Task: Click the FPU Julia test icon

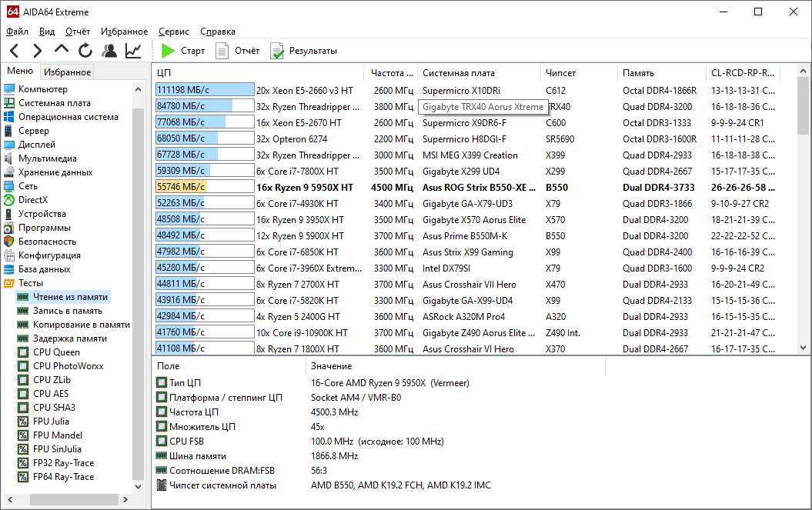Action: coord(23,422)
